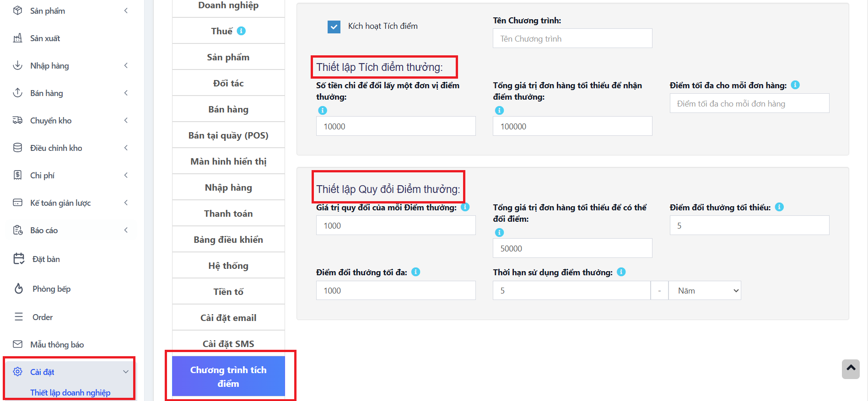Click info icon under Tổng giá trị đơn hàng nhận điểm thưởng
Image resolution: width=868 pixels, height=401 pixels.
(x=499, y=110)
